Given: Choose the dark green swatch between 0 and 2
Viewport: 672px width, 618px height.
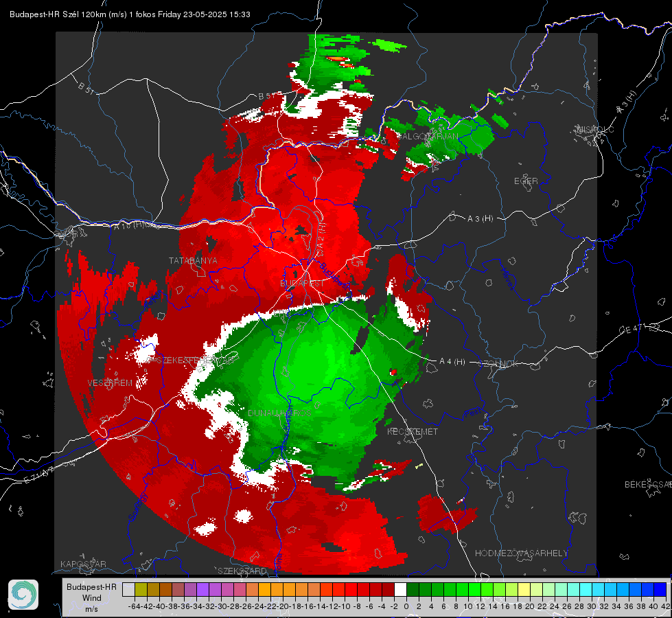Looking at the screenshot, I should click(x=413, y=590).
